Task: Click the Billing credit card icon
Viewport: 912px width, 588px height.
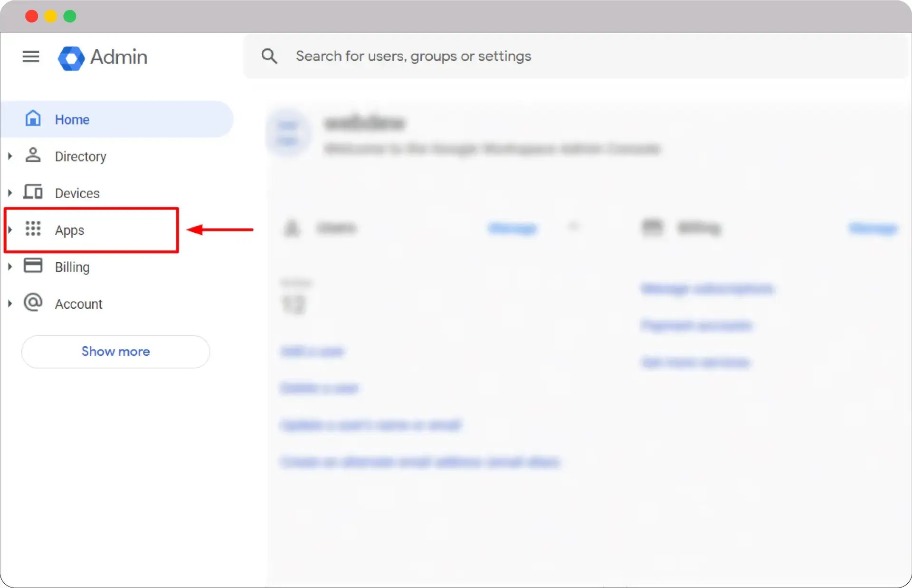Action: click(x=33, y=266)
